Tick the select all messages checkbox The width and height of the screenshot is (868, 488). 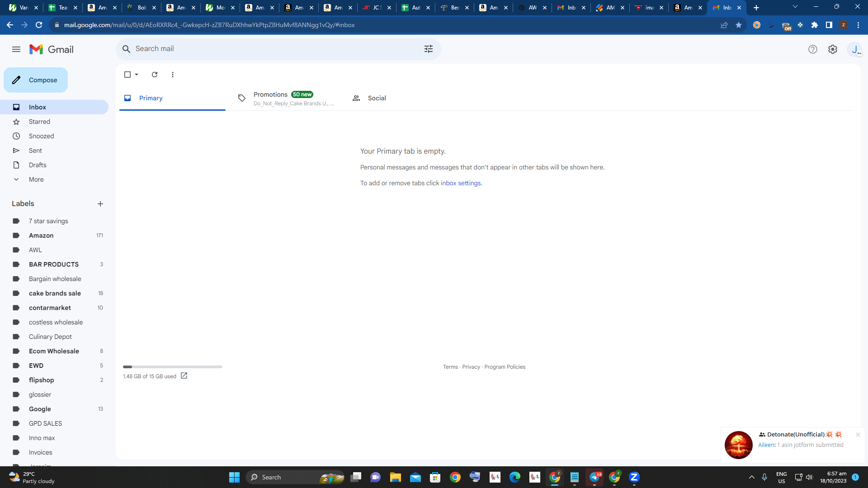tap(127, 75)
